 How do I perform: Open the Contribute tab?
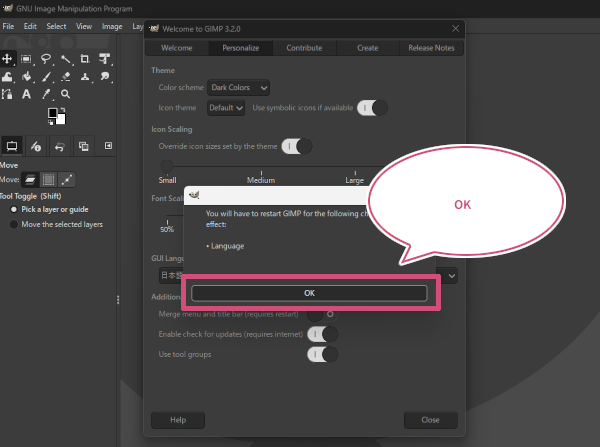pos(304,47)
